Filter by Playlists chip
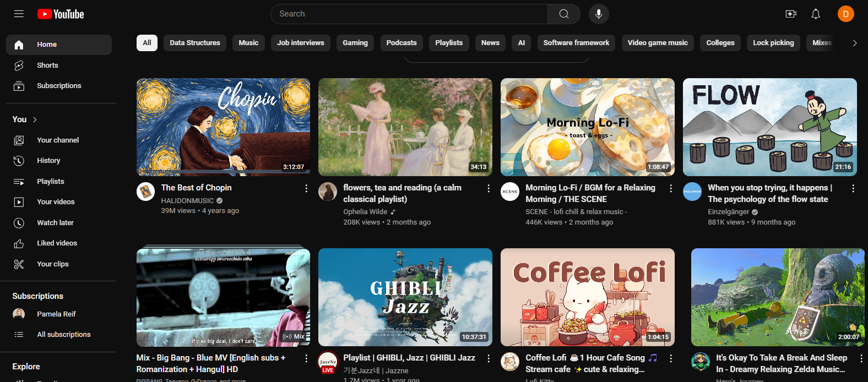Screen dimensions: 868x382 coord(449,43)
